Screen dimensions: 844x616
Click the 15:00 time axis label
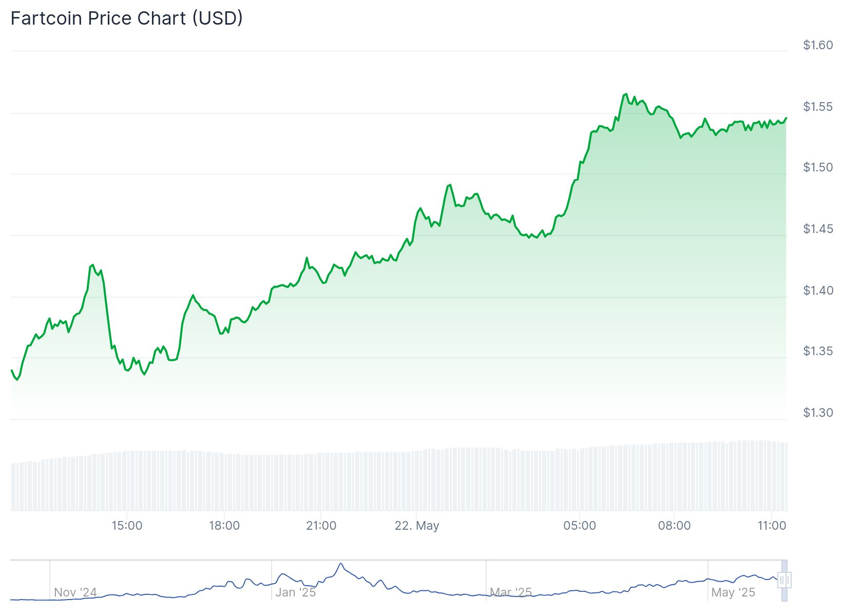tap(127, 526)
